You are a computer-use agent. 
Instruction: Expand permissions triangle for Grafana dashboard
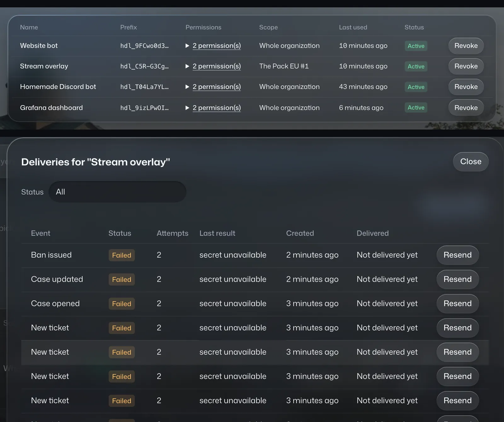[187, 108]
